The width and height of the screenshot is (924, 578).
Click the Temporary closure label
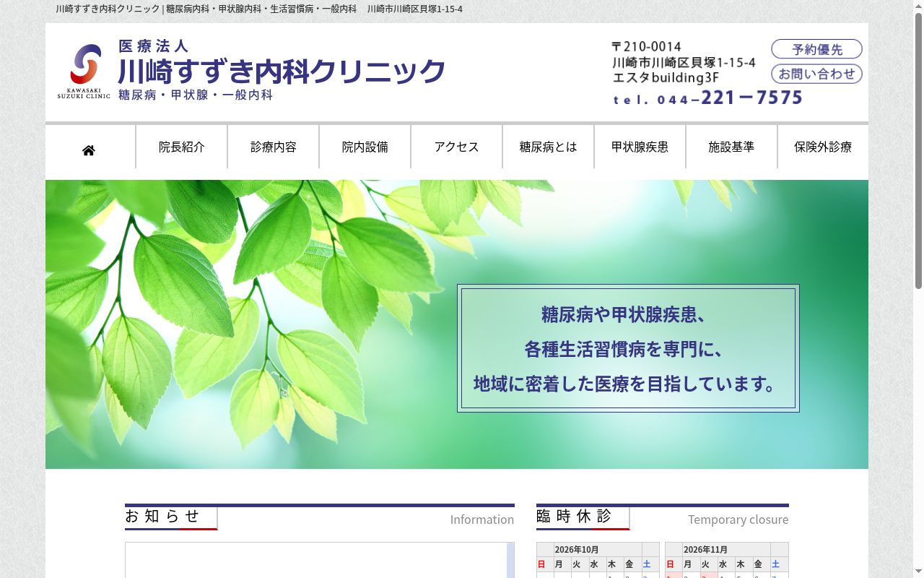coord(738,519)
